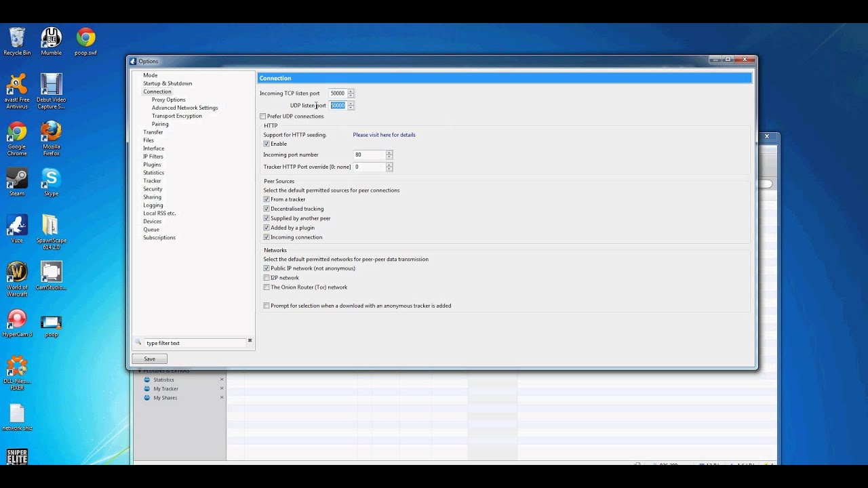Click the Statistics icon in Vuze sidebar
Screen dimensions: 868x488
pyautogui.click(x=146, y=380)
